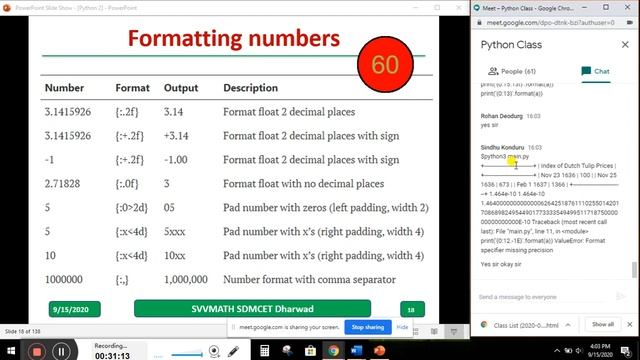640x360 pixels.
Task: Click the lock icon in Chrome address bar
Action: point(479,23)
